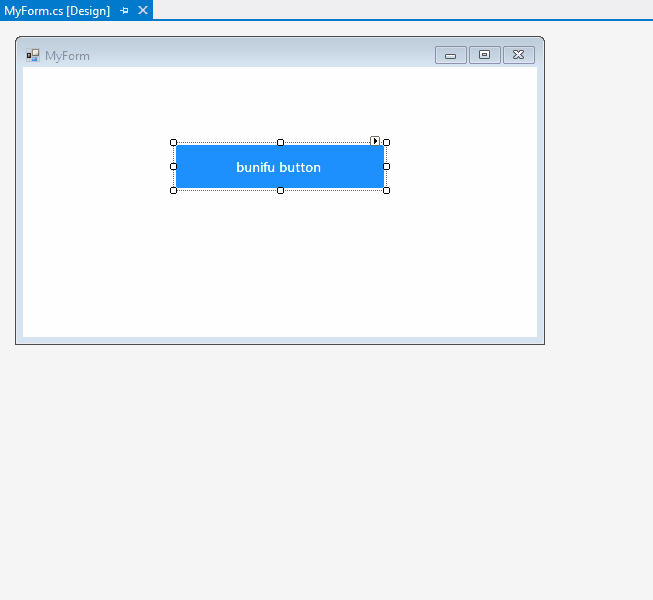Click the top-center resize handle of bunifu button

coord(280,143)
